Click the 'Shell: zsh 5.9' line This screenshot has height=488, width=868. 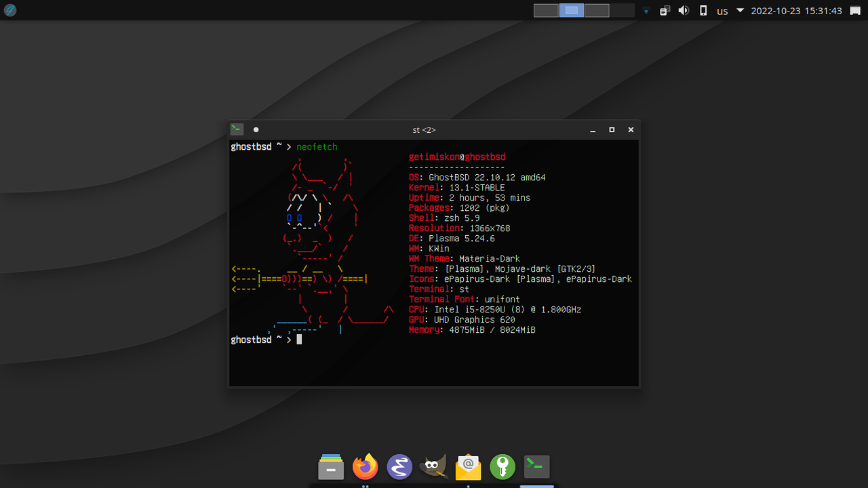pyautogui.click(x=444, y=218)
